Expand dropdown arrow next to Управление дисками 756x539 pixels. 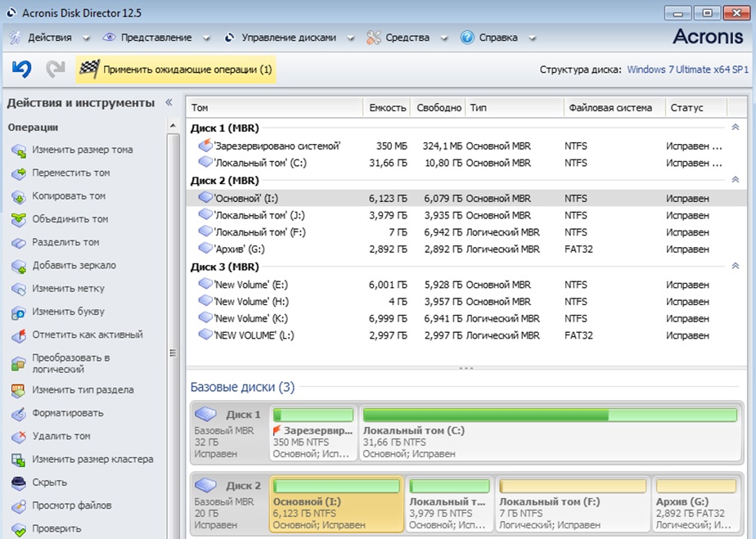(x=350, y=38)
